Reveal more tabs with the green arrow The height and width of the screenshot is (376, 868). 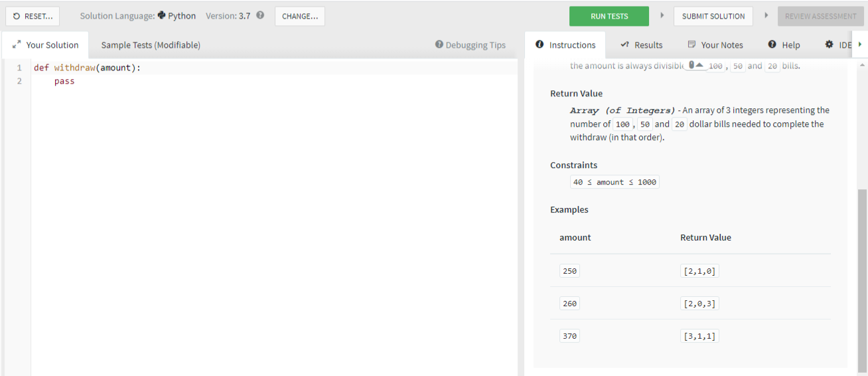pyautogui.click(x=861, y=45)
